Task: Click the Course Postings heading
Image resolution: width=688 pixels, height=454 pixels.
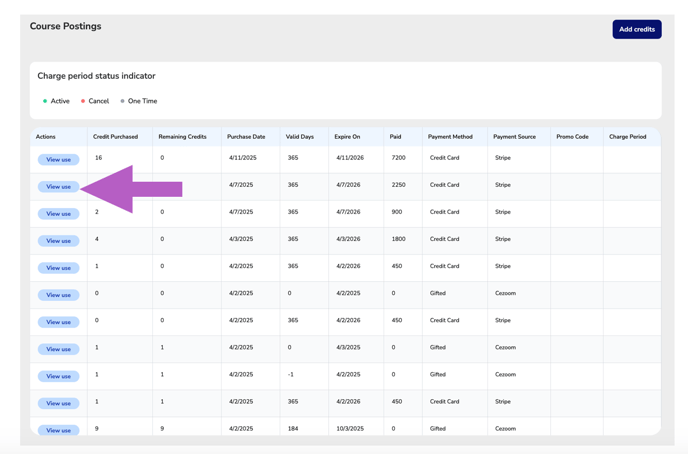Action: click(65, 26)
